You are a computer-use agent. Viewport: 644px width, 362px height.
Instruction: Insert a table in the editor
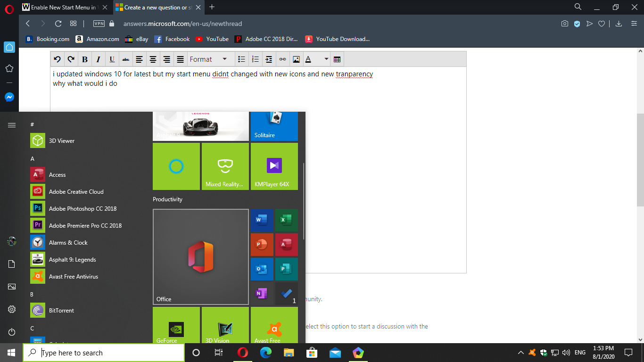(337, 59)
